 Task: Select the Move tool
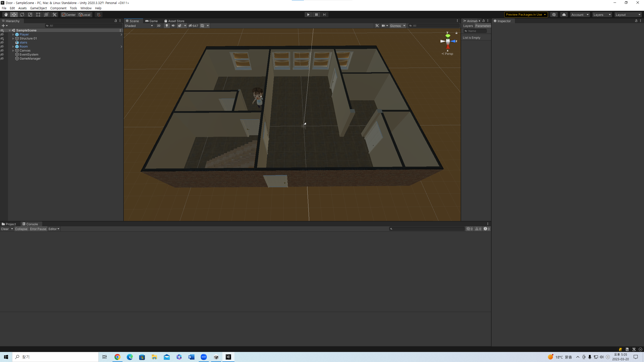click(x=14, y=15)
